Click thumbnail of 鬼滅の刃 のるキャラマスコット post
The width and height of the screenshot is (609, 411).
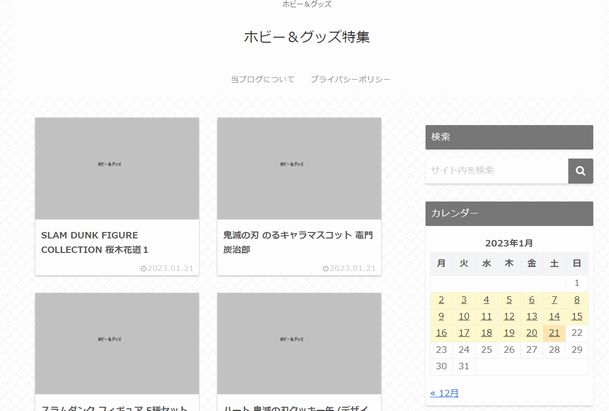(299, 169)
